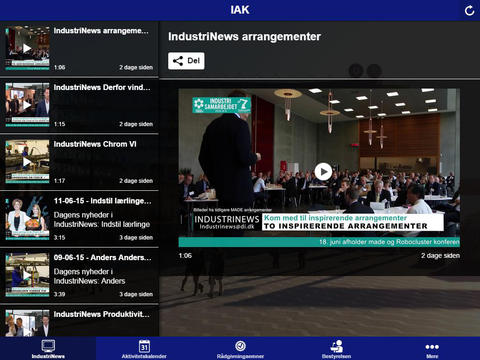Tap the share symbol beside Del
The width and height of the screenshot is (480, 360).
(178, 61)
